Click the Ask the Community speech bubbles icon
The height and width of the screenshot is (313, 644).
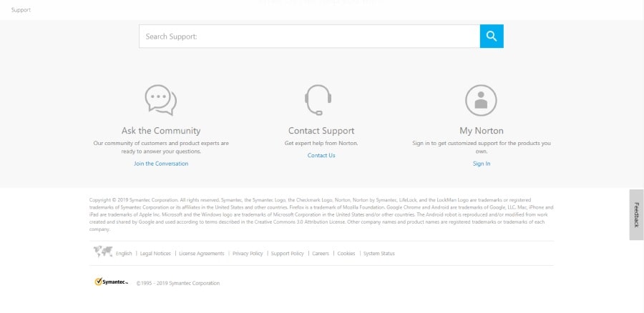coord(161,100)
